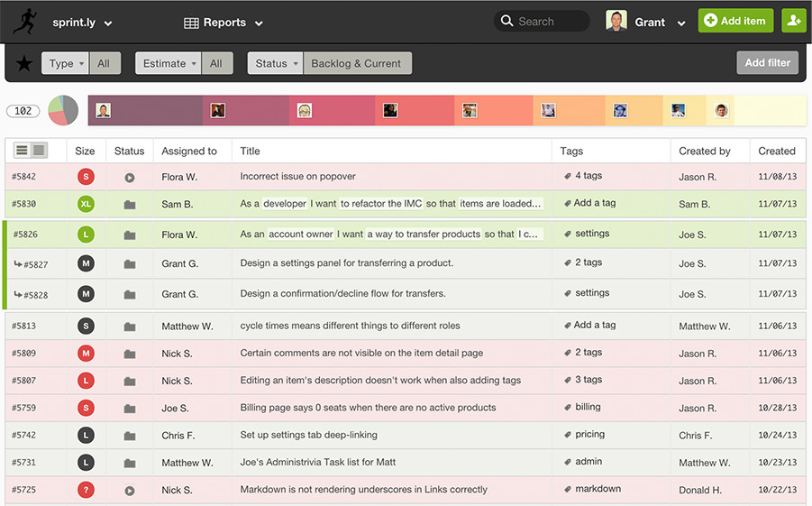
Task: Click the sprint.ly runner logo
Action: coord(25,21)
